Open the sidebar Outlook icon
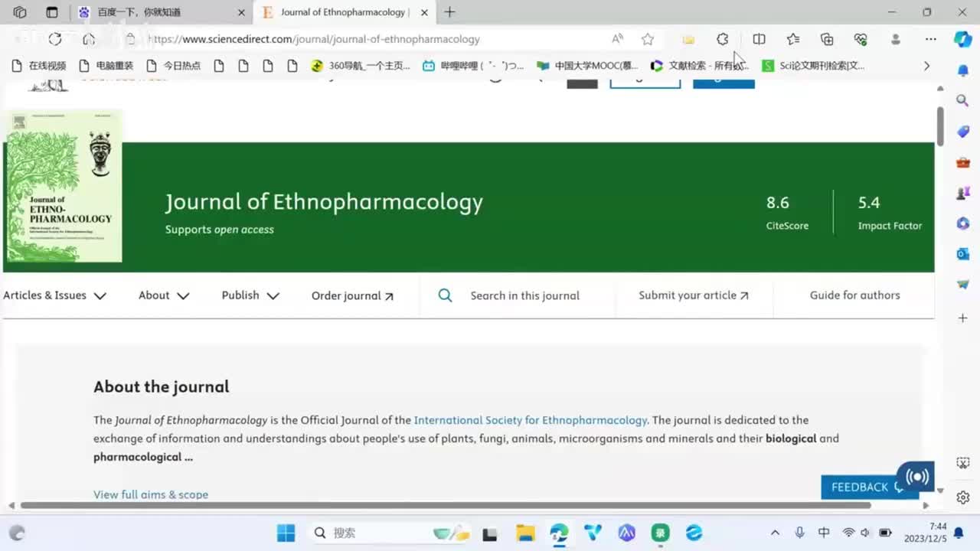The width and height of the screenshot is (980, 551). click(x=963, y=254)
